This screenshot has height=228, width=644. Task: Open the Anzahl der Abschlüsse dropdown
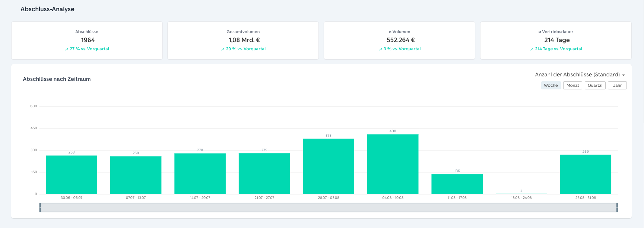click(x=580, y=75)
